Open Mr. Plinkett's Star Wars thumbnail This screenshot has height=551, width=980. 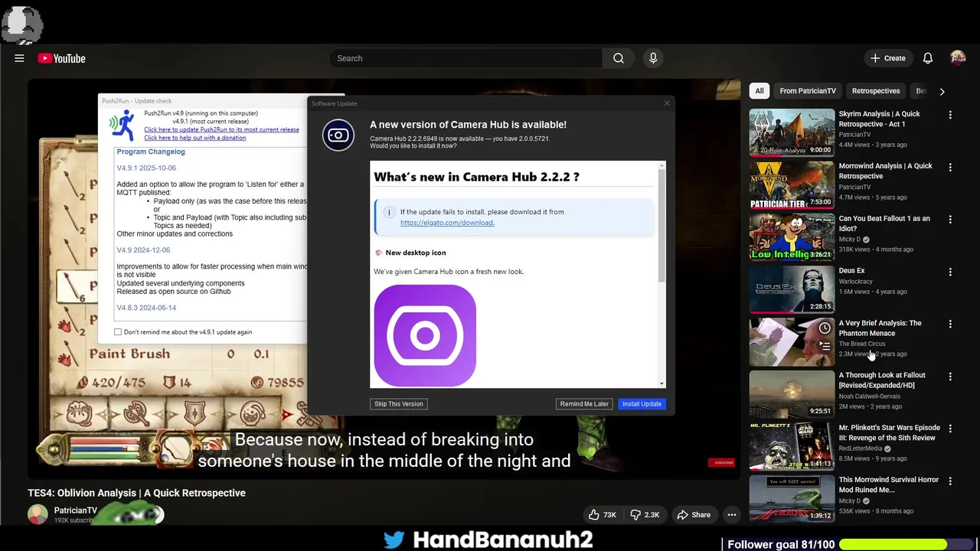pos(792,446)
